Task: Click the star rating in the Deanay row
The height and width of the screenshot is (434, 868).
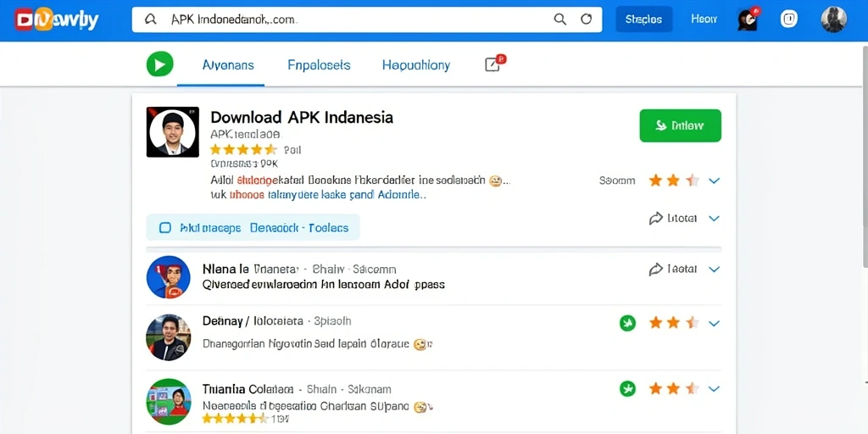Action: [674, 323]
